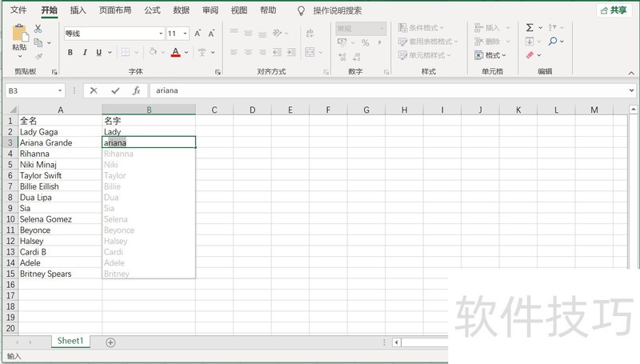Click the fill color bucket icon
Screen dimensions: 640x364
(x=153, y=52)
